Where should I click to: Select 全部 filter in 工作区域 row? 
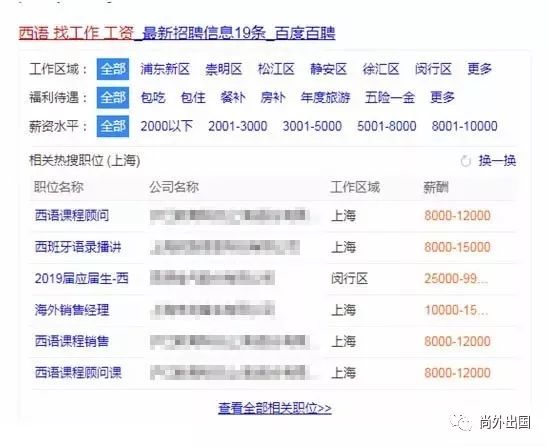(x=113, y=69)
